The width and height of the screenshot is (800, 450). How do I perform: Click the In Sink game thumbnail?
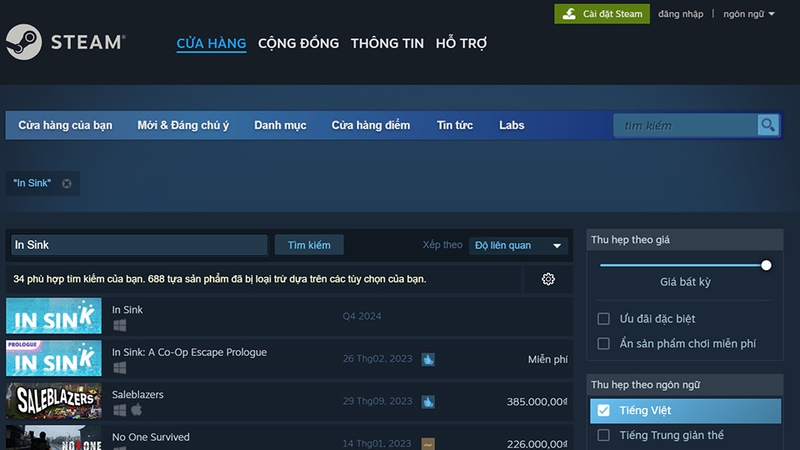(x=54, y=316)
